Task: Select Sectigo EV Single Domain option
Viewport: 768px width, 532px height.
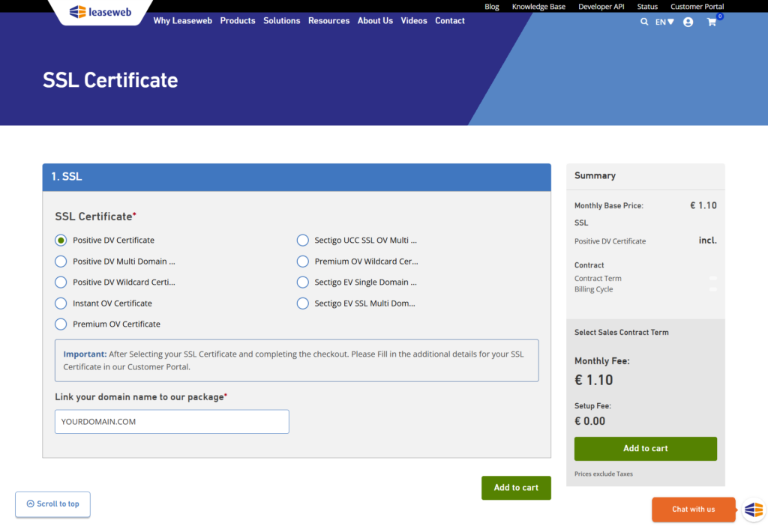Action: [x=303, y=282]
